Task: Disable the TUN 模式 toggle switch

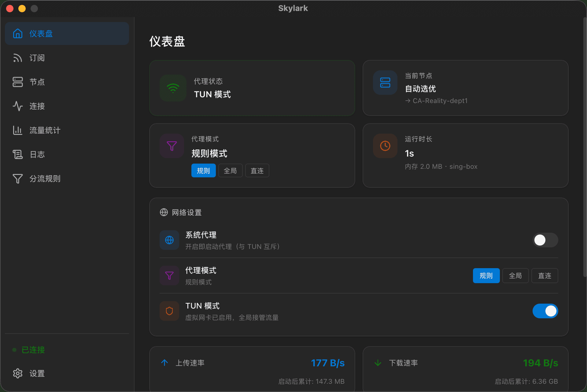Action: (545, 311)
